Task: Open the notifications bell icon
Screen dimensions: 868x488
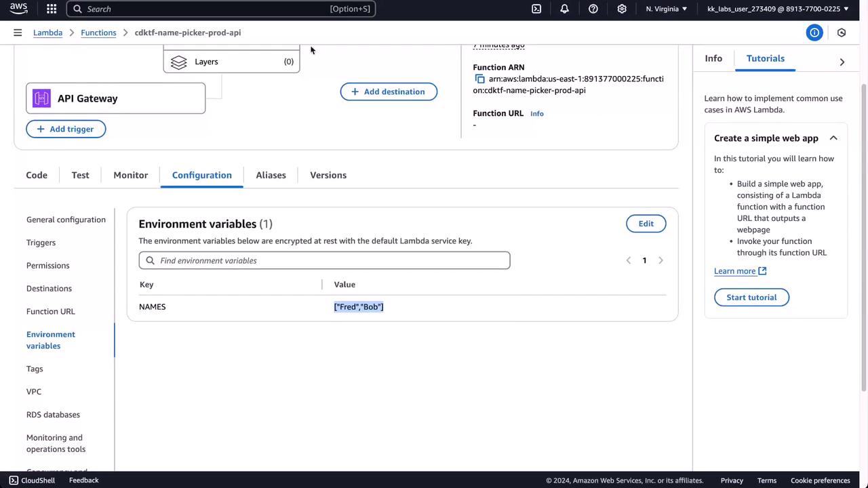Action: pyautogui.click(x=565, y=9)
